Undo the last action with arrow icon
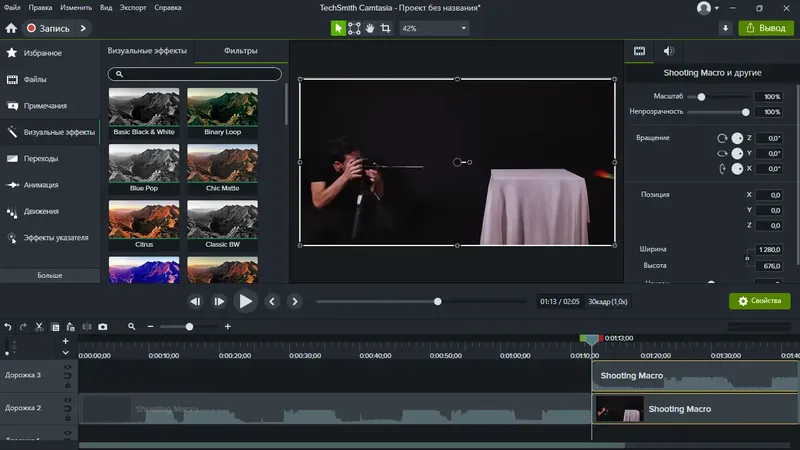The height and width of the screenshot is (450, 800). [8, 327]
